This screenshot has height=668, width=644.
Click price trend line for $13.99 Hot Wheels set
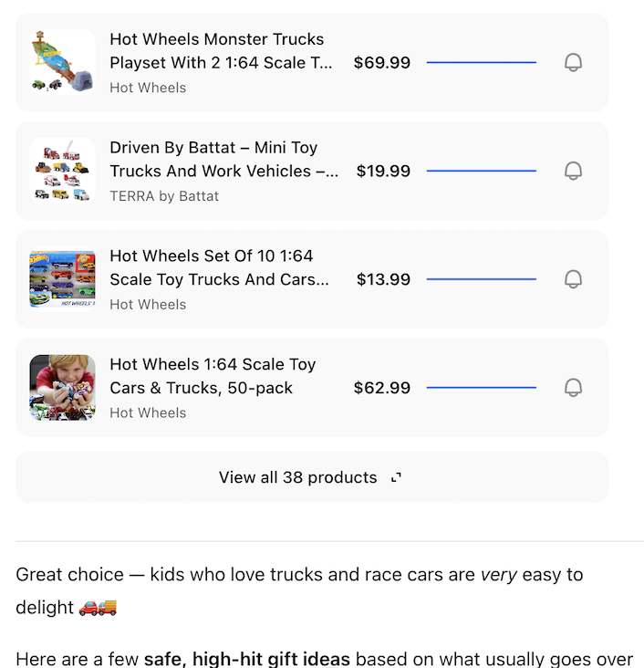(x=481, y=279)
